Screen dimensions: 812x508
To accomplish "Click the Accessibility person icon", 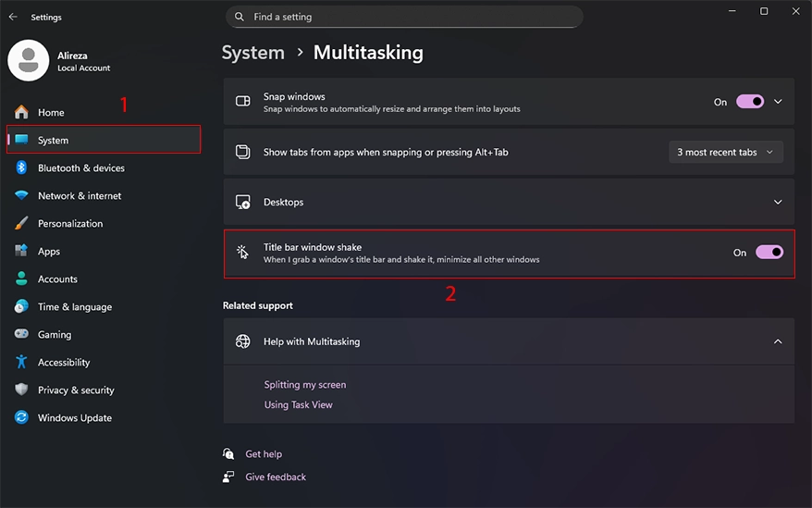I will point(21,362).
